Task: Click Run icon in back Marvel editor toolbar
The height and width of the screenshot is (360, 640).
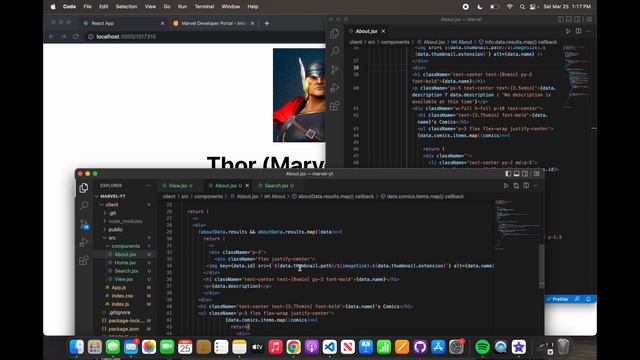Action: (568, 31)
